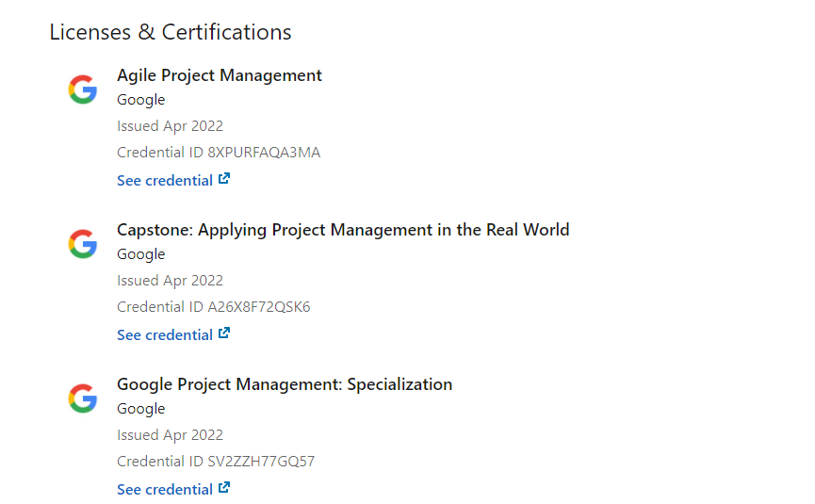The height and width of the screenshot is (504, 815).
Task: Click Issued Apr 2022 under Agile Project Management
Action: point(170,126)
